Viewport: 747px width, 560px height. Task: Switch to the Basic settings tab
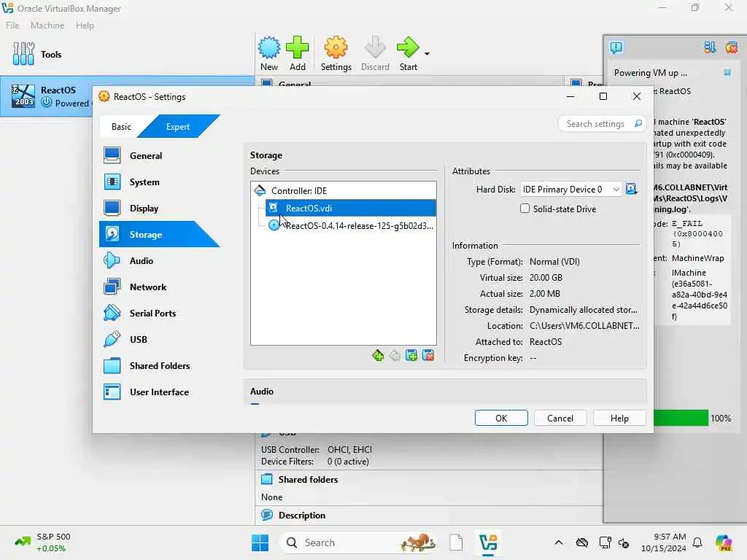coord(121,127)
